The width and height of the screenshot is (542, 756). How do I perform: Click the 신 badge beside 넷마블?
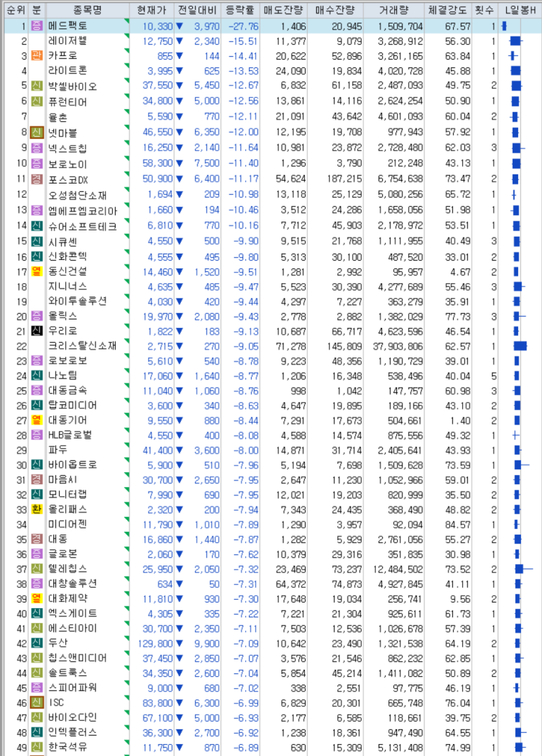[36, 132]
